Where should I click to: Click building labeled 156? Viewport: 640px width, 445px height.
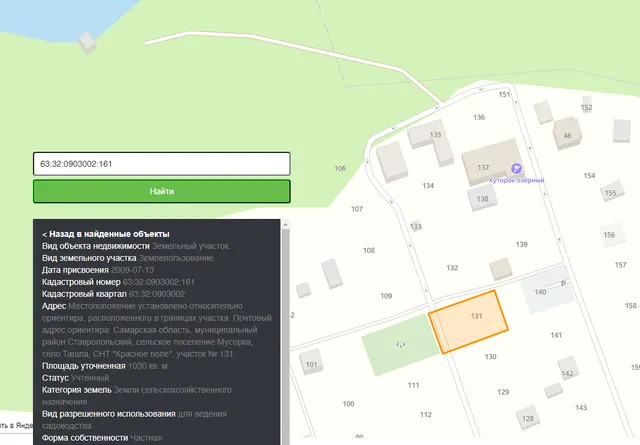(x=611, y=235)
